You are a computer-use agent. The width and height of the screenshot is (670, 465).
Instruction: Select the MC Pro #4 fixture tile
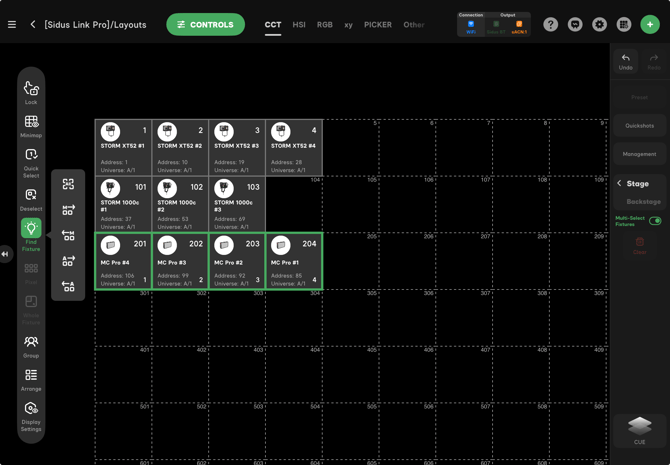tap(123, 261)
